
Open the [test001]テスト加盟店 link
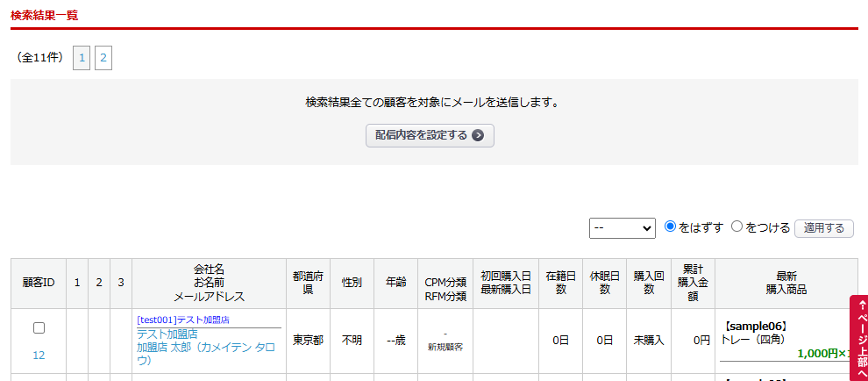click(189, 320)
